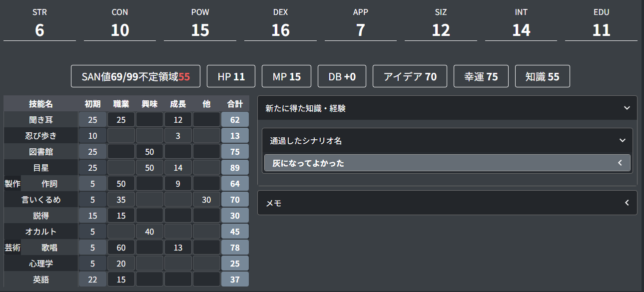Click the 知識 55 roll button
The height and width of the screenshot is (292, 644).
tap(542, 77)
